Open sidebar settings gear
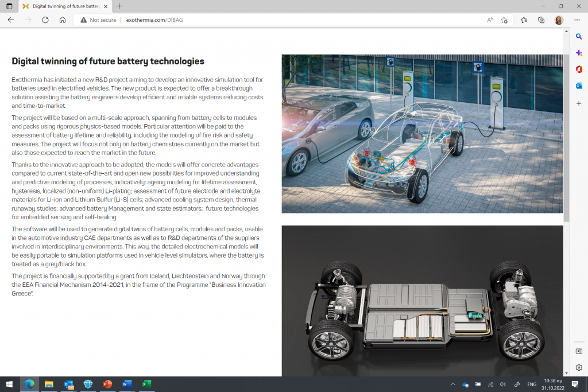The height and width of the screenshot is (392, 588). coord(579,367)
